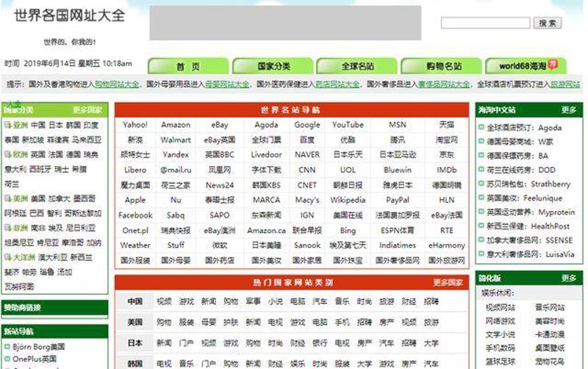This screenshot has height=369, width=588.
Task: Open the PayPal link
Action: tap(397, 200)
